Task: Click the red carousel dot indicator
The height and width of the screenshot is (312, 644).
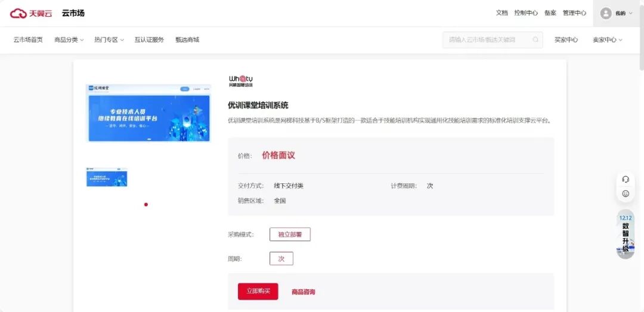Action: [x=146, y=205]
